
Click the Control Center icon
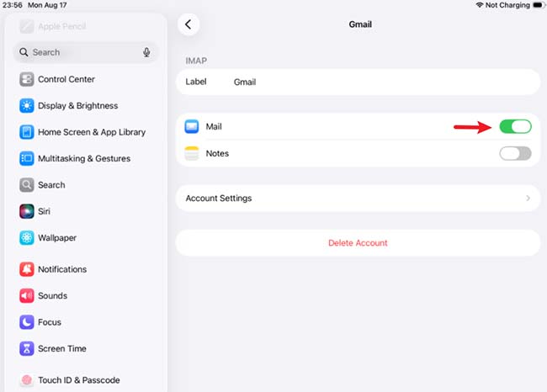click(x=27, y=79)
